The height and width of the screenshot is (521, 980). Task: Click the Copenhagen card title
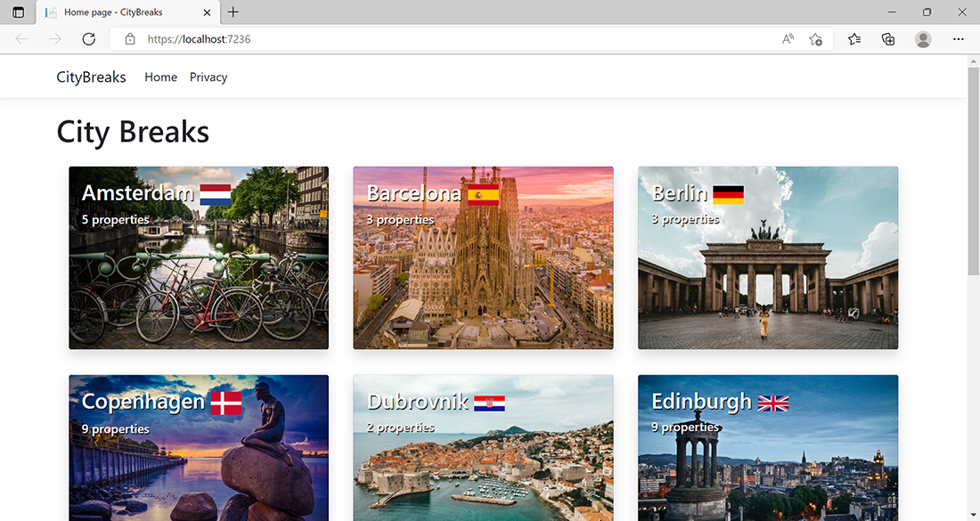143,403
